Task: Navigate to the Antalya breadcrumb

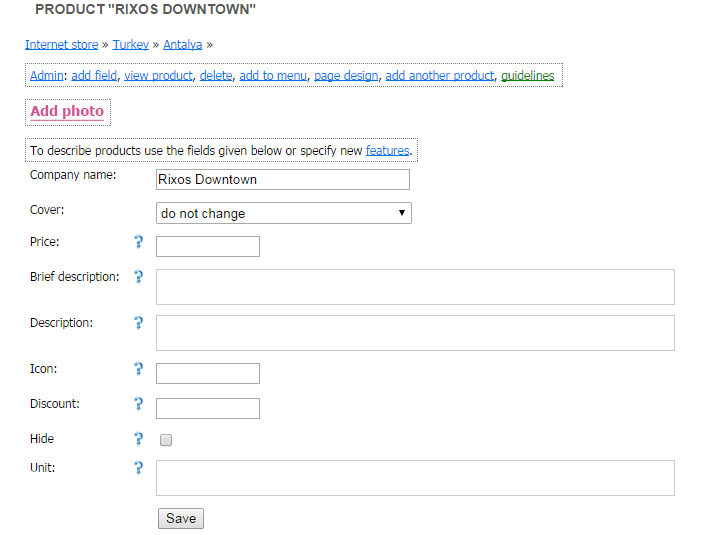Action: point(182,44)
